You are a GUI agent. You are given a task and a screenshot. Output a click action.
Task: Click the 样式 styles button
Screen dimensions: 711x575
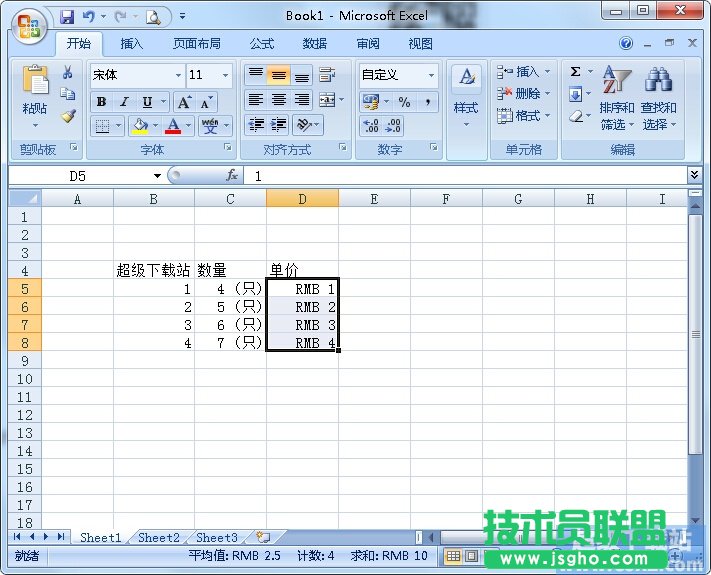(x=466, y=97)
